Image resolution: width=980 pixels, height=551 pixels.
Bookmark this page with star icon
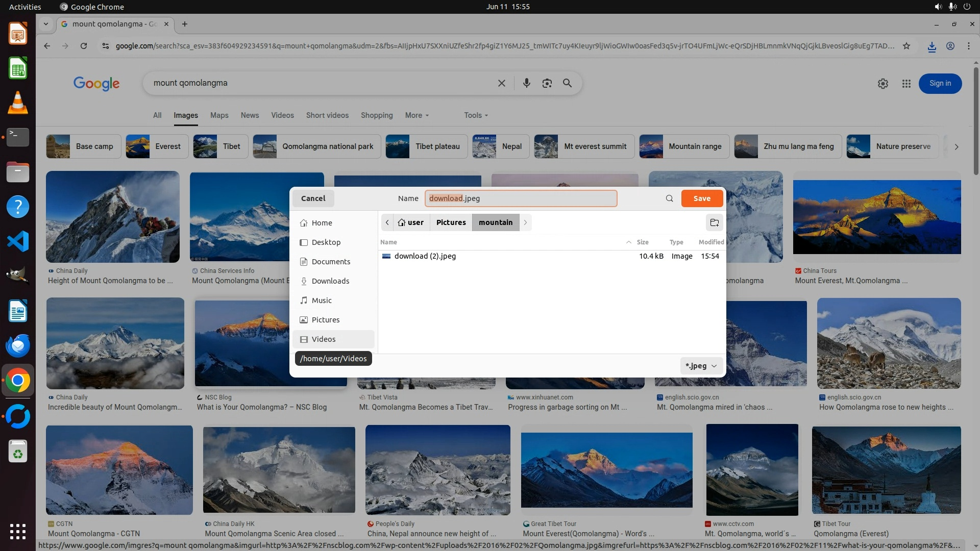tap(906, 46)
